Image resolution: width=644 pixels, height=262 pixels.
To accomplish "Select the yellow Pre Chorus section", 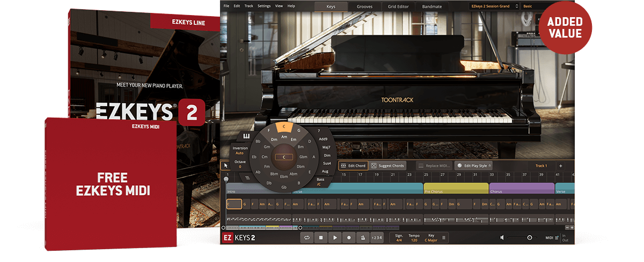I will (456, 188).
